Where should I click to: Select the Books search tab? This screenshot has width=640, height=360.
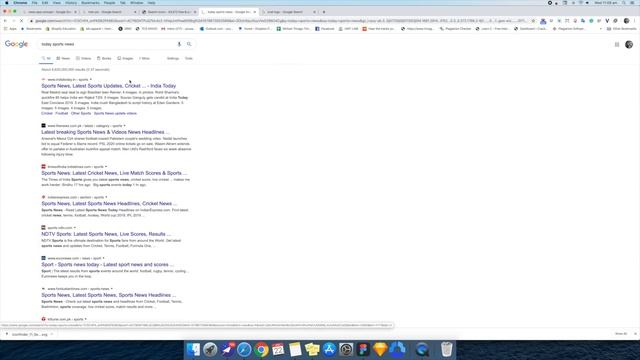[x=104, y=58]
